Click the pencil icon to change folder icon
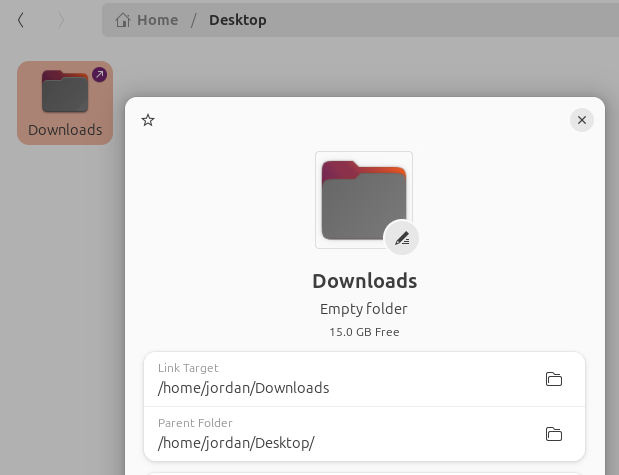Viewport: 619px width, 475px height. [402, 238]
